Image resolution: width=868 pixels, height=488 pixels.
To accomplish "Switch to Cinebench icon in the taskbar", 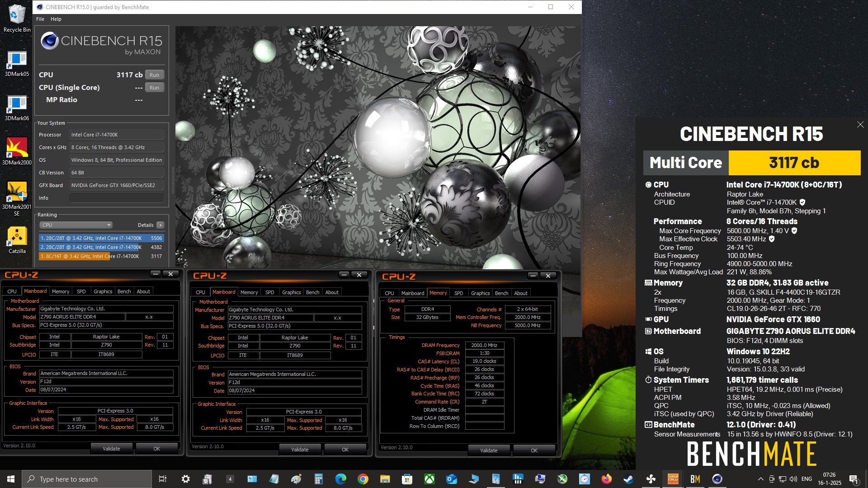I will tap(717, 479).
